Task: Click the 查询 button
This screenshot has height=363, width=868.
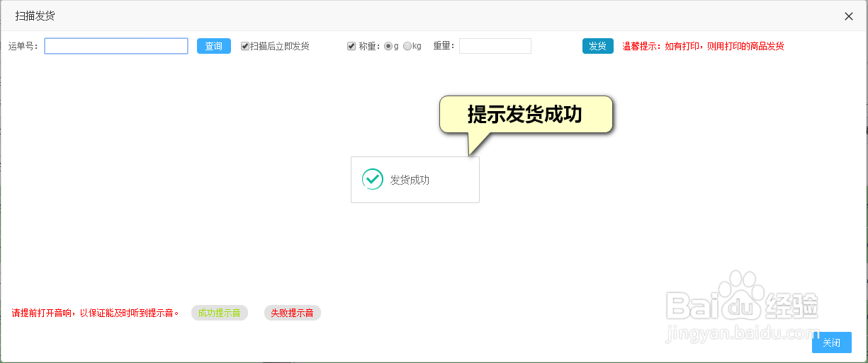Action: (x=214, y=46)
